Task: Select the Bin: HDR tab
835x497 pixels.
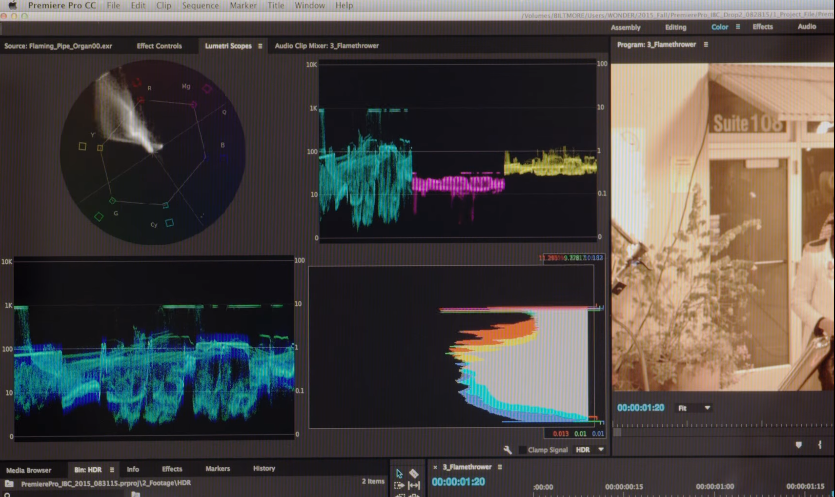Action: (88, 470)
